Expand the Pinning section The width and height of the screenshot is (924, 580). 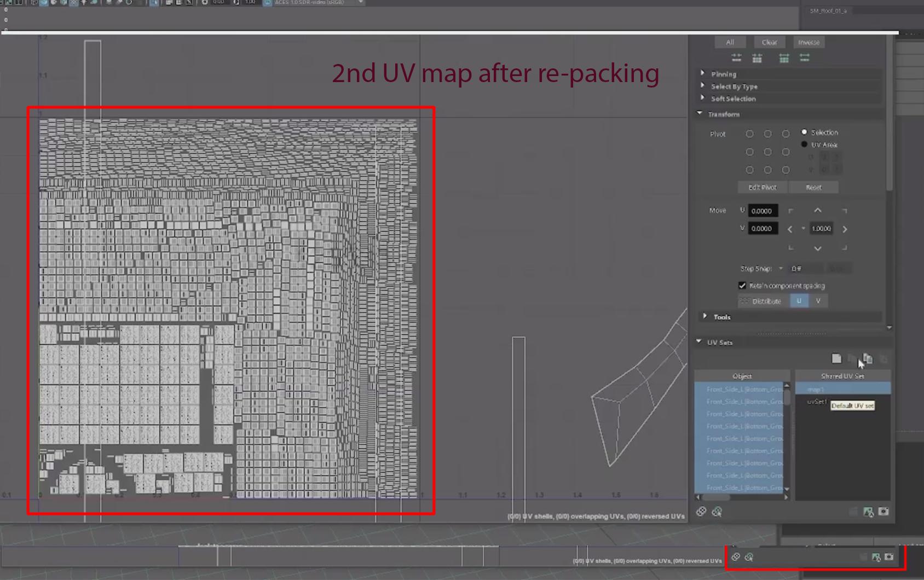tap(703, 73)
